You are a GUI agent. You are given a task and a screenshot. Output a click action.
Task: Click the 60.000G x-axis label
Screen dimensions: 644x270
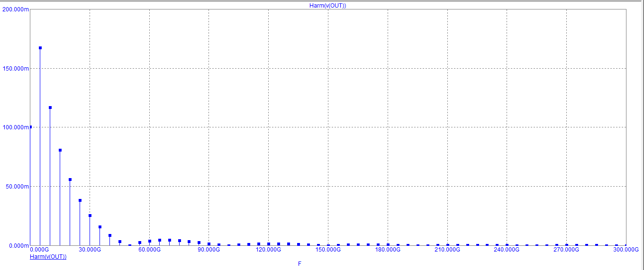click(149, 250)
